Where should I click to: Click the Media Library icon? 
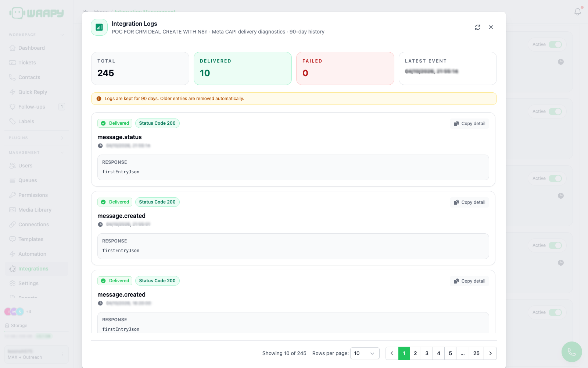click(12, 210)
